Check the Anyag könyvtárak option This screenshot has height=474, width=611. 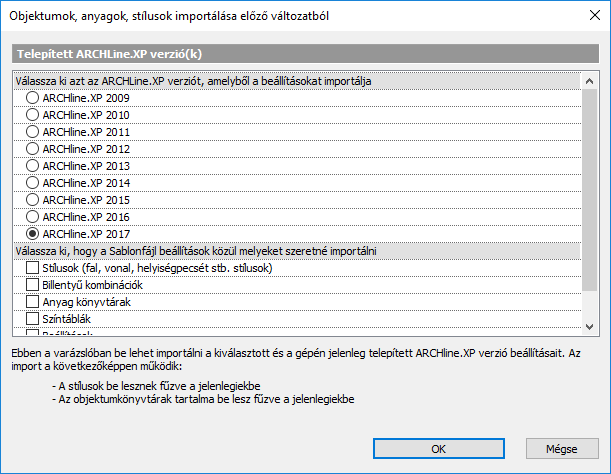33,301
